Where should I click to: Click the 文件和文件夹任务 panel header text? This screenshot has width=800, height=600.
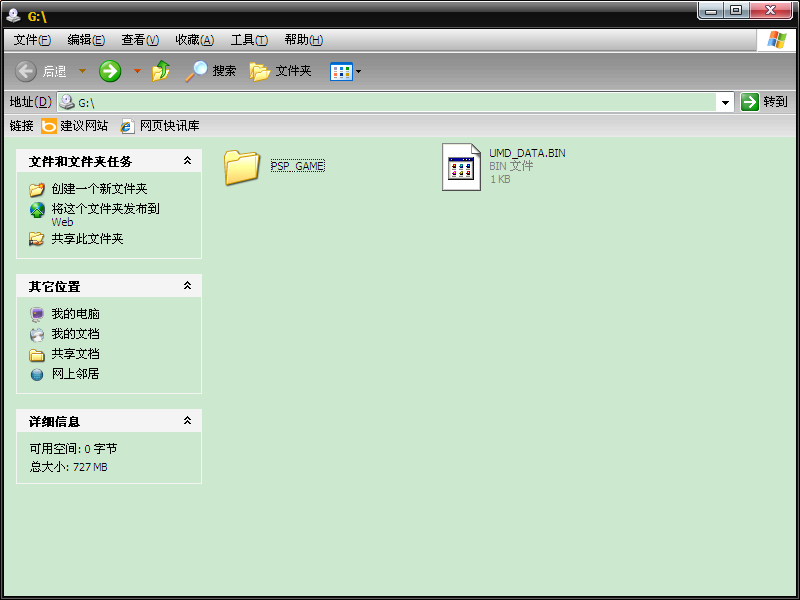click(x=81, y=162)
